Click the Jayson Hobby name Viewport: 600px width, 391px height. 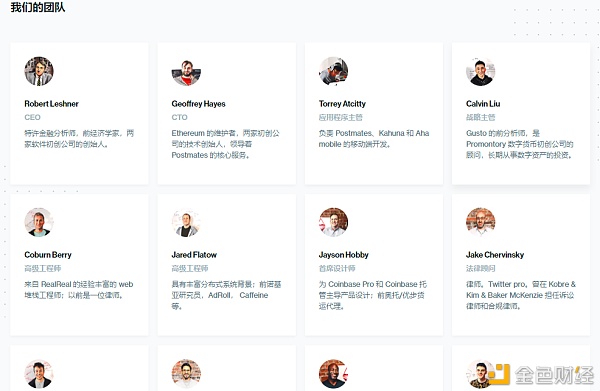pos(344,255)
